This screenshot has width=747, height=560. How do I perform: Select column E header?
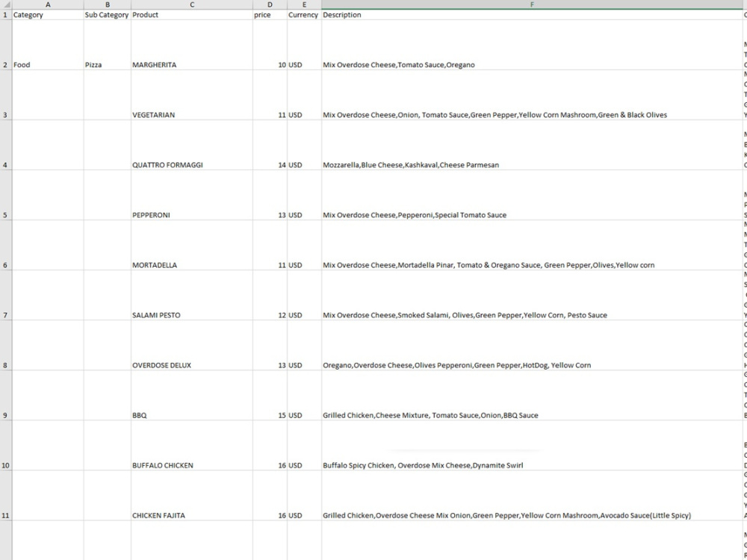coord(304,4)
